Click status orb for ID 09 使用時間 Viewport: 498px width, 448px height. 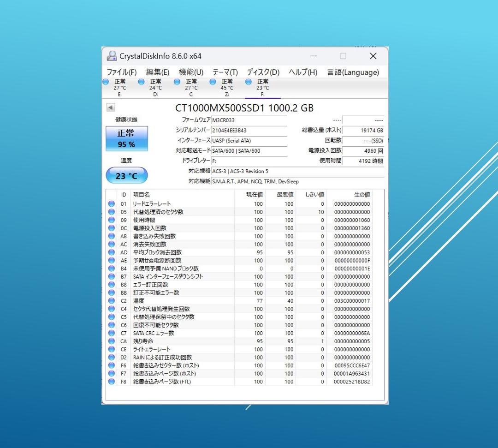tap(112, 220)
